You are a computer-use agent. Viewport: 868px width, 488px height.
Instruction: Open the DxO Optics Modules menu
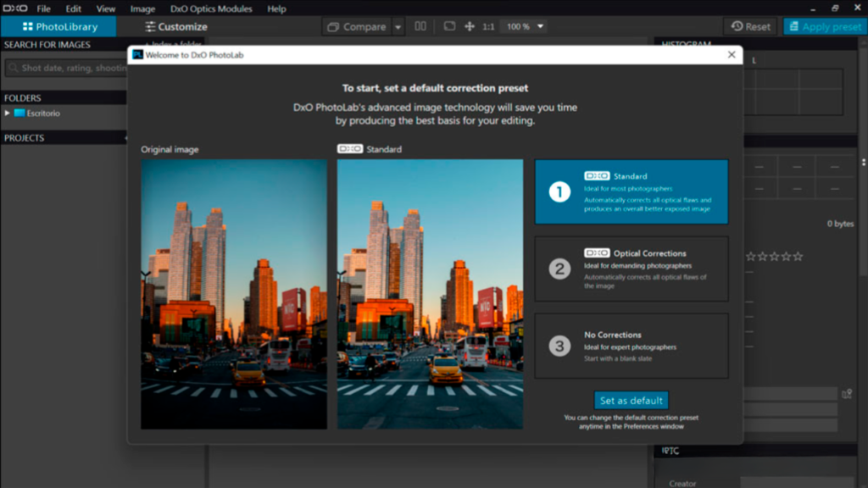tap(211, 8)
